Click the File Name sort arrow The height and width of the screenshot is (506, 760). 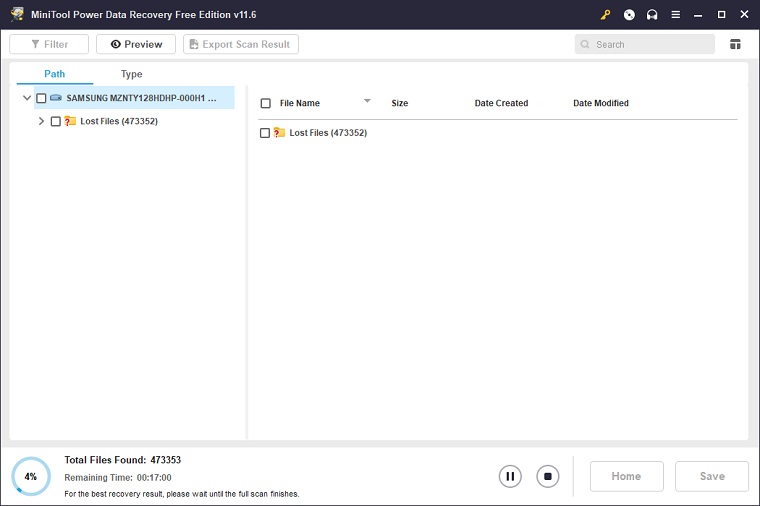(367, 101)
